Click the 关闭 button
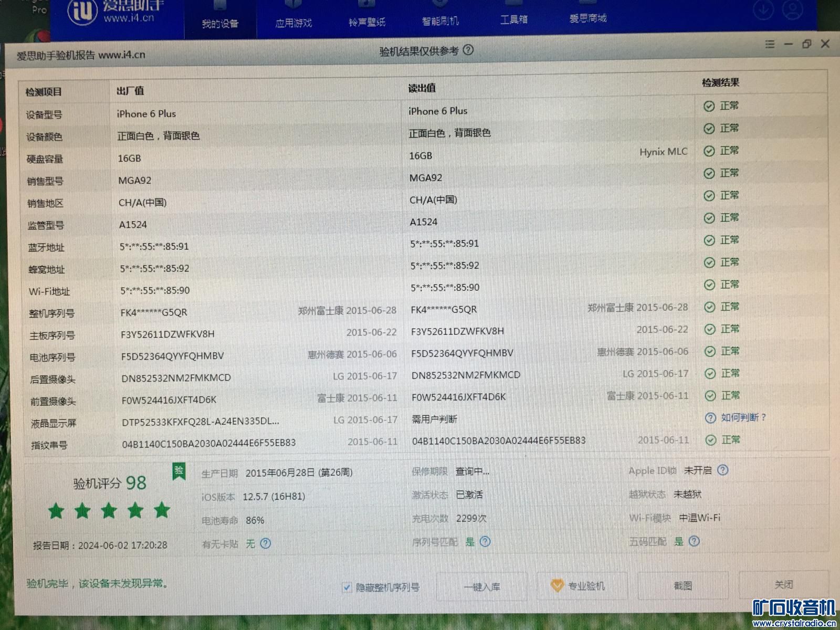The height and width of the screenshot is (630, 840). tap(784, 584)
